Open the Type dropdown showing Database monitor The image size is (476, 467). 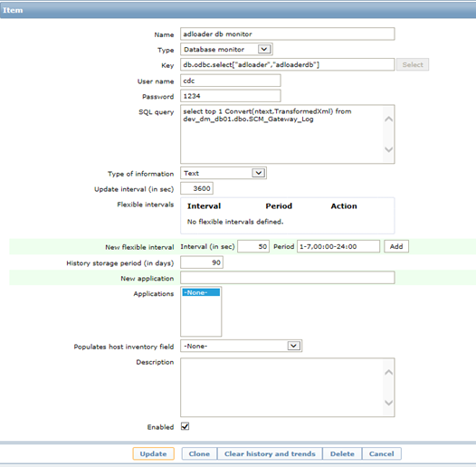pyautogui.click(x=226, y=49)
